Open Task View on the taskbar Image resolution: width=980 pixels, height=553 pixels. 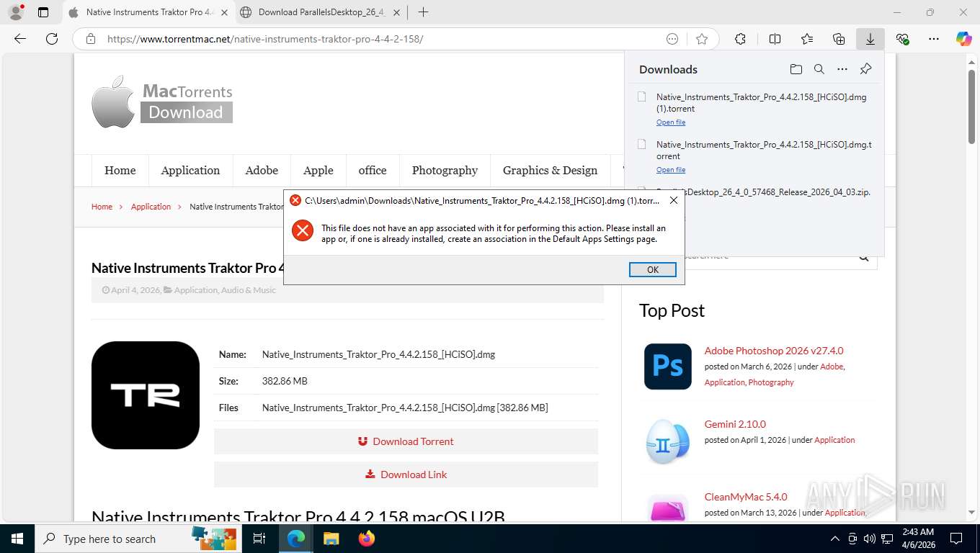(x=259, y=539)
